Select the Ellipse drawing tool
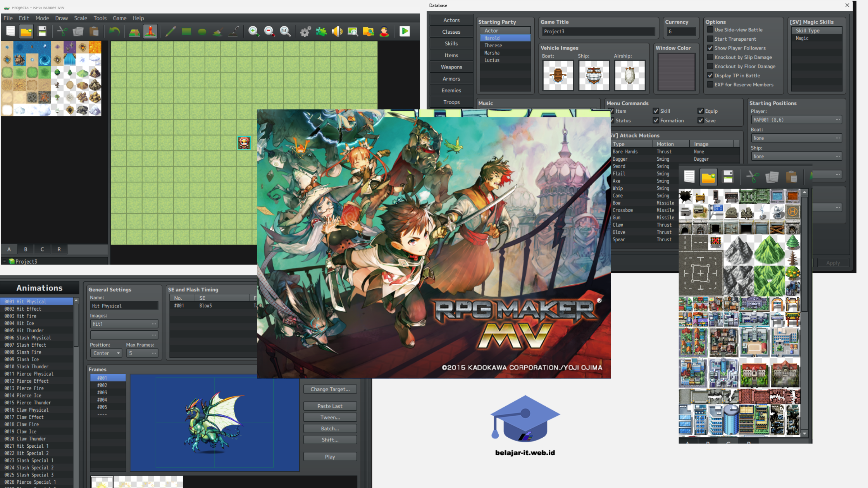Image resolution: width=868 pixels, height=488 pixels. point(202,31)
